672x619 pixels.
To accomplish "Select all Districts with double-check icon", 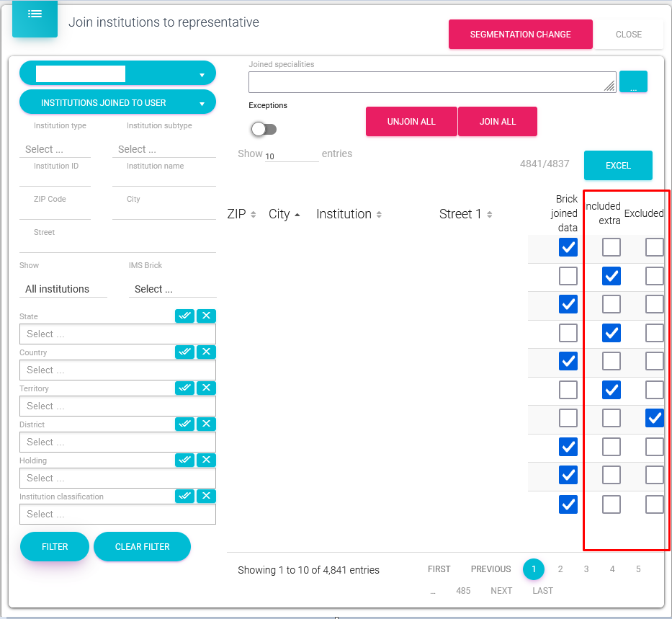I will point(184,424).
